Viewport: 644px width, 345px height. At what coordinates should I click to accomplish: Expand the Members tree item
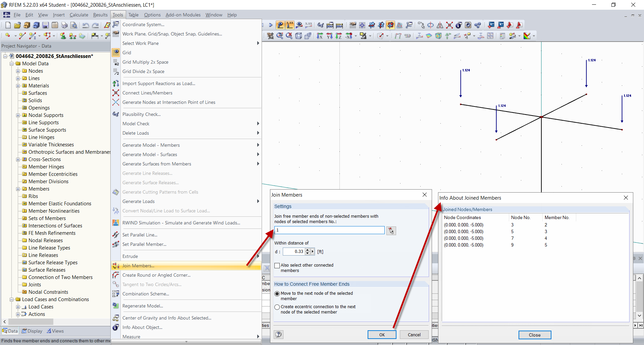(x=18, y=189)
